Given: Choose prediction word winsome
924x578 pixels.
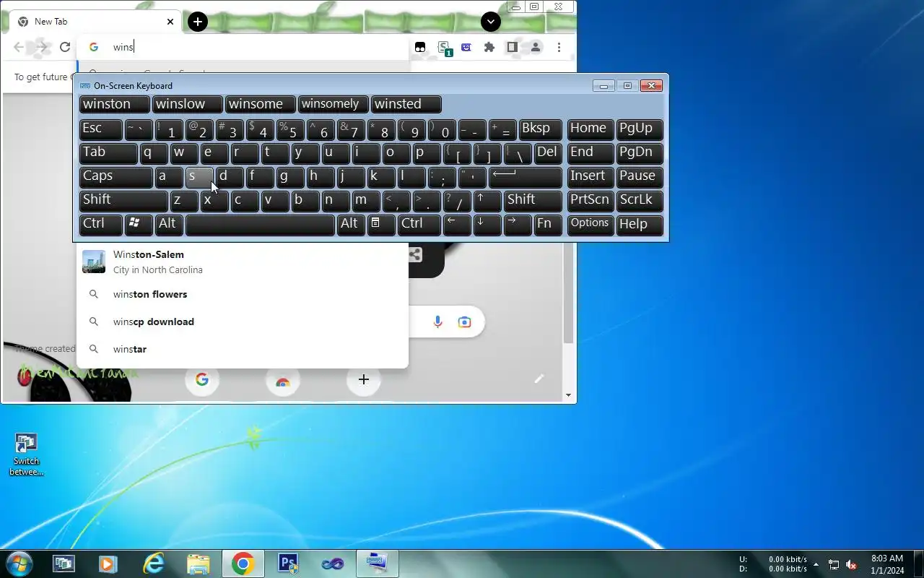Looking at the screenshot, I should pos(261,104).
